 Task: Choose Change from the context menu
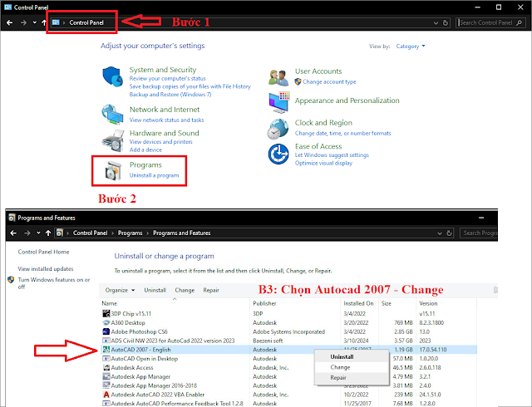[x=352, y=367]
